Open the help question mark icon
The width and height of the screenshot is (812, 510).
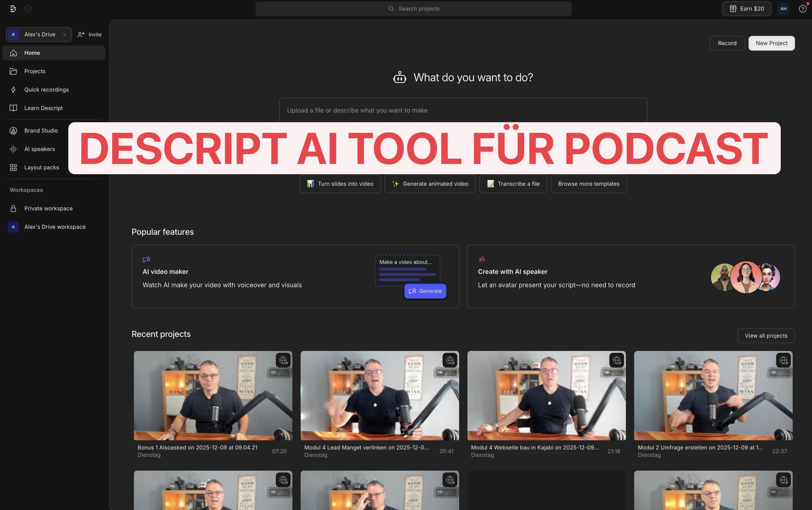tap(803, 9)
